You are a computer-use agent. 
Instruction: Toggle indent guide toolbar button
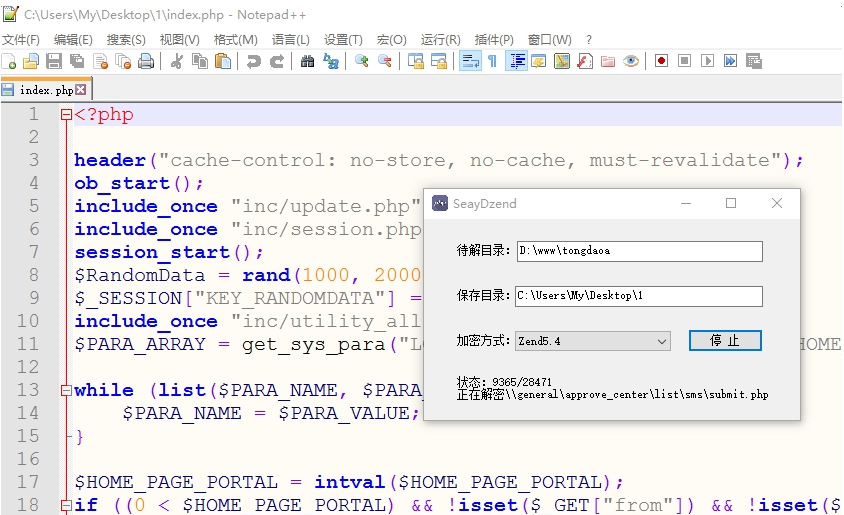(x=516, y=61)
